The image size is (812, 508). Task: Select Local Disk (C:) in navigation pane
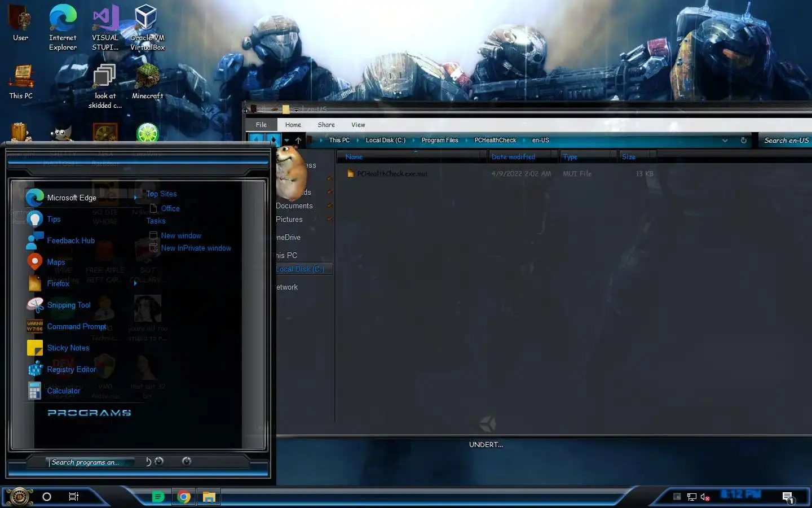(304, 269)
